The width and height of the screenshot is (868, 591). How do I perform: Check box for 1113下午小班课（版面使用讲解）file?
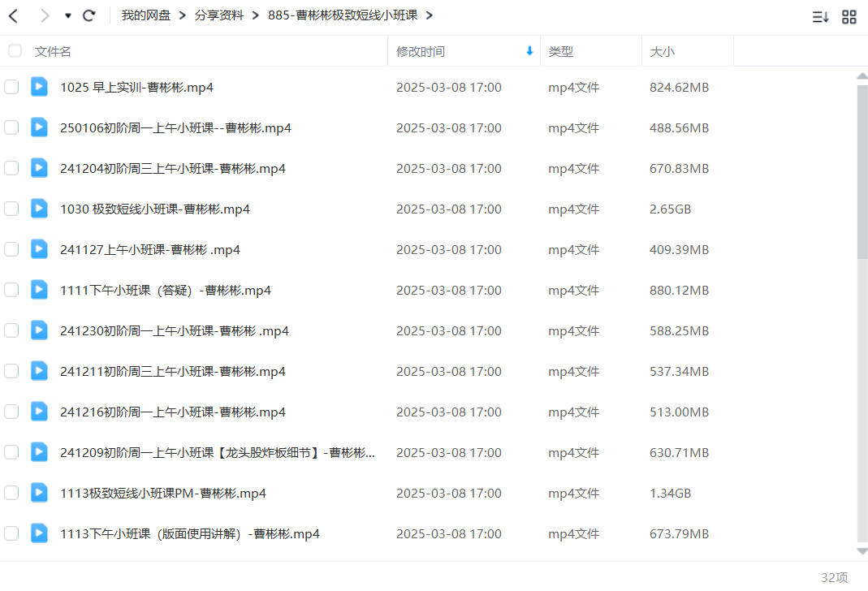point(11,533)
